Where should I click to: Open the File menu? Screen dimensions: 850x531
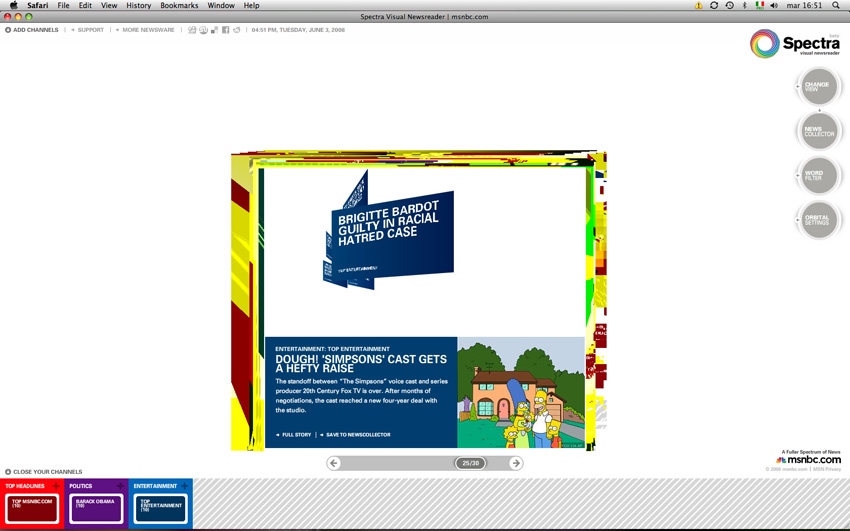click(x=63, y=5)
